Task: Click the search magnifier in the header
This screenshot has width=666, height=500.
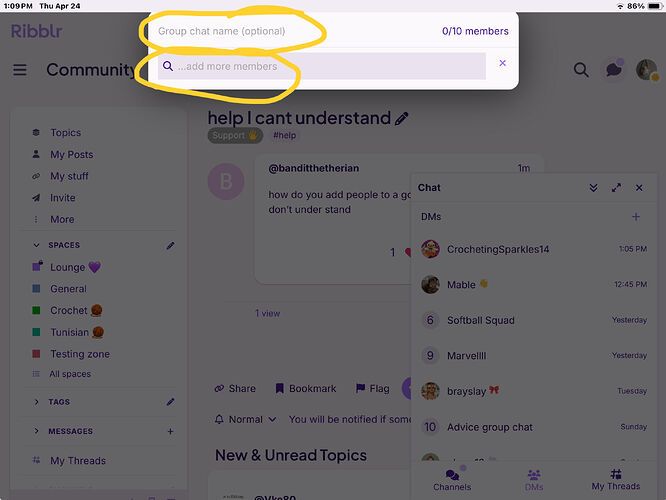Action: [x=581, y=70]
